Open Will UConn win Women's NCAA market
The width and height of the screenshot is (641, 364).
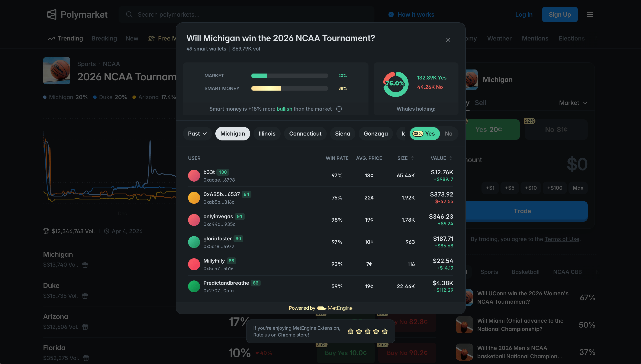click(x=525, y=298)
